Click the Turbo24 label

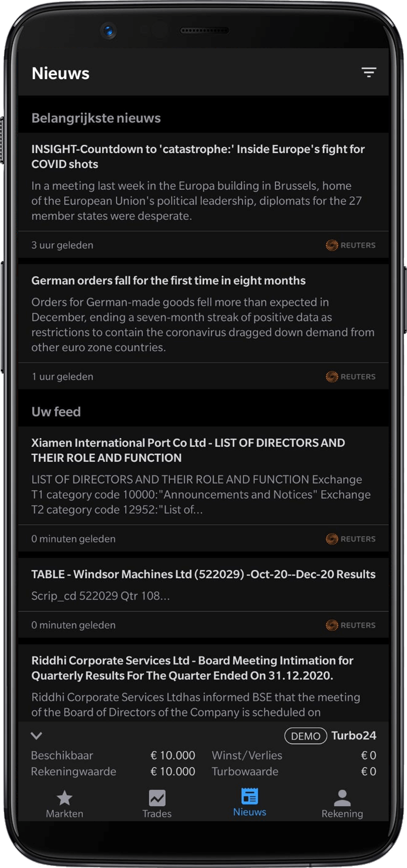coord(353,736)
